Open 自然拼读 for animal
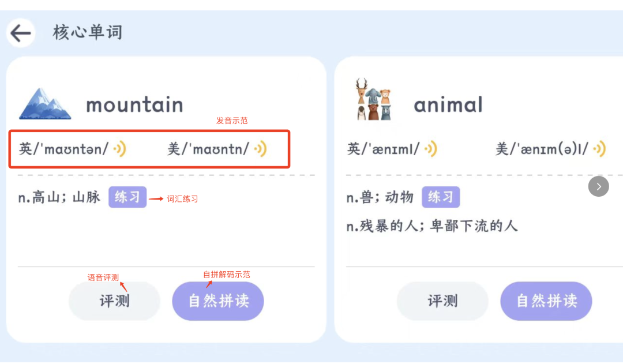The height and width of the screenshot is (364, 623). 546,301
